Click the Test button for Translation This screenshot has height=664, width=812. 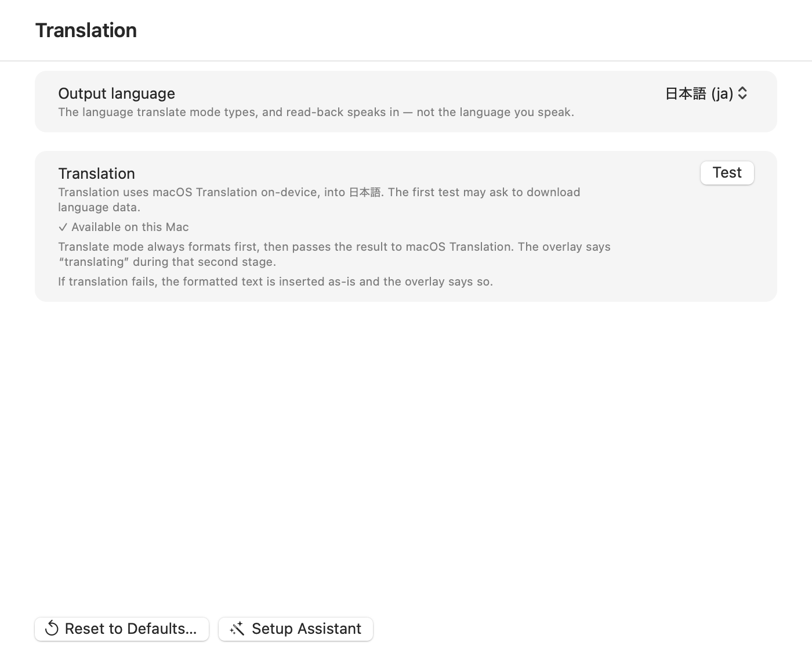coord(727,173)
